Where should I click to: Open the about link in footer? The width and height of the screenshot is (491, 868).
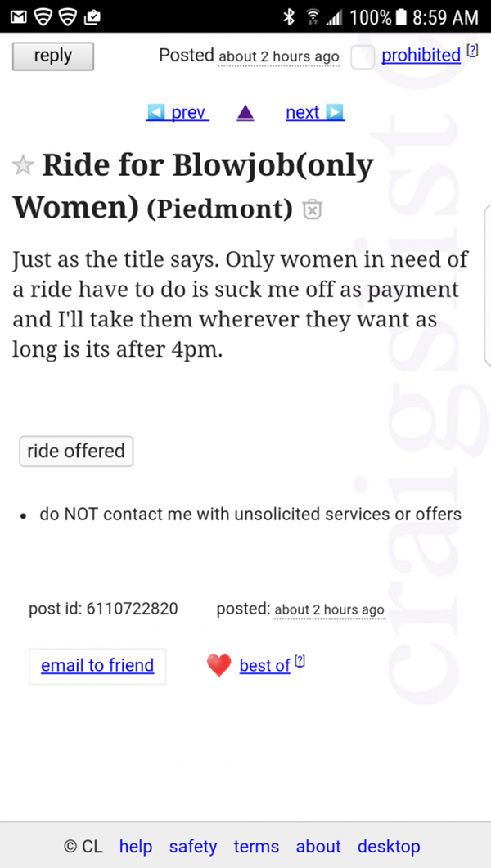tap(318, 846)
